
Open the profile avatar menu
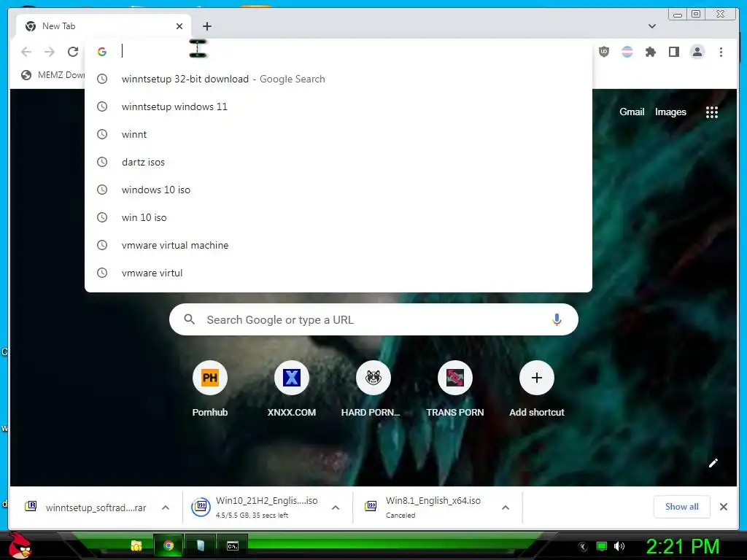point(697,52)
